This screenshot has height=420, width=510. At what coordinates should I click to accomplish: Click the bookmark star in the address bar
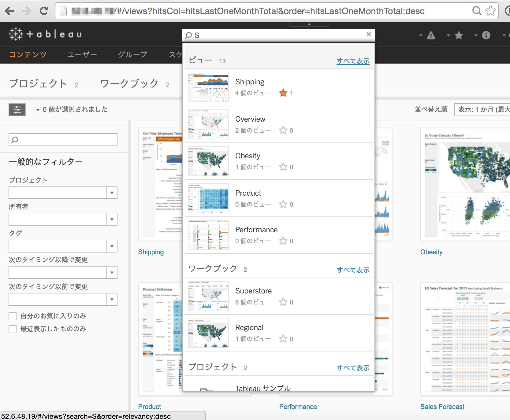491,11
